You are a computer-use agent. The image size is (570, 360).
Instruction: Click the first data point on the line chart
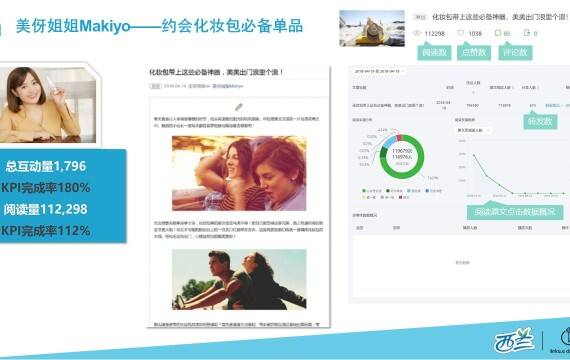[474, 155]
